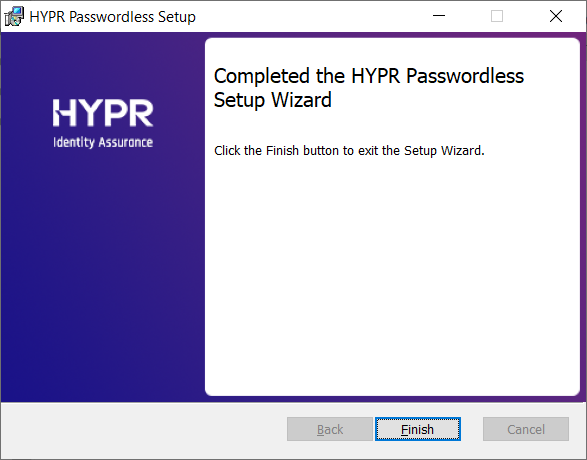
Task: Click the HYPR Passwordless Setup title text
Action: click(112, 17)
